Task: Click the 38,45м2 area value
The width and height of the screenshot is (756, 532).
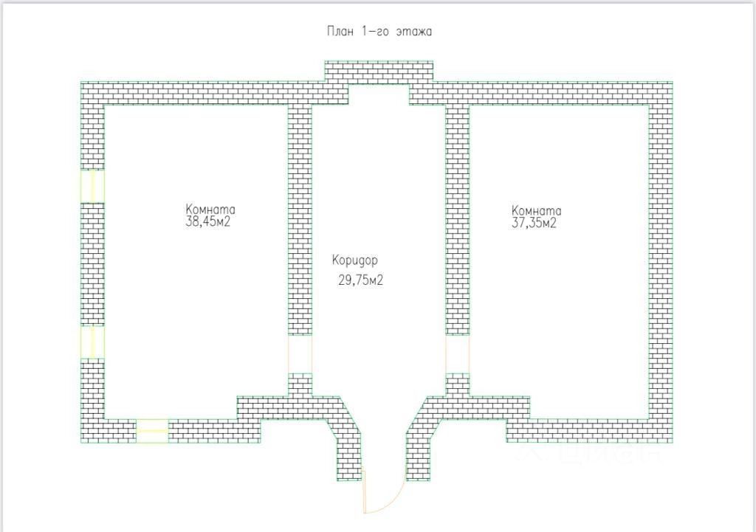Action: click(x=207, y=221)
